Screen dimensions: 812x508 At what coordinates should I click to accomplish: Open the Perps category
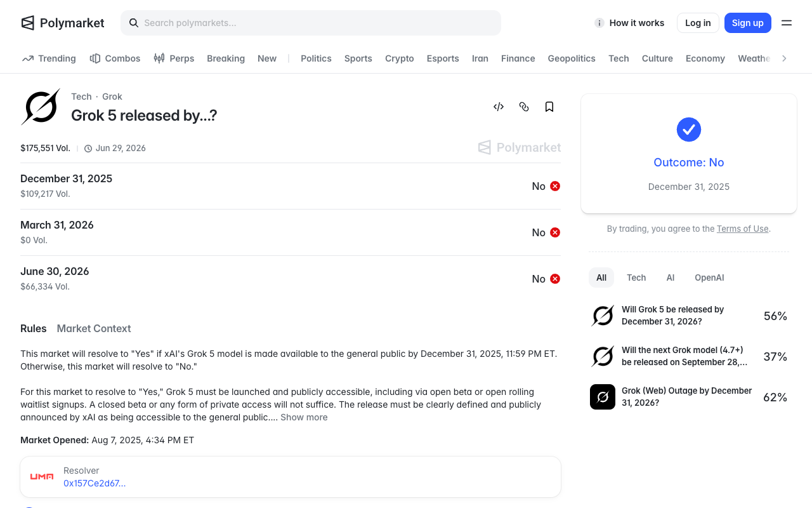click(174, 58)
